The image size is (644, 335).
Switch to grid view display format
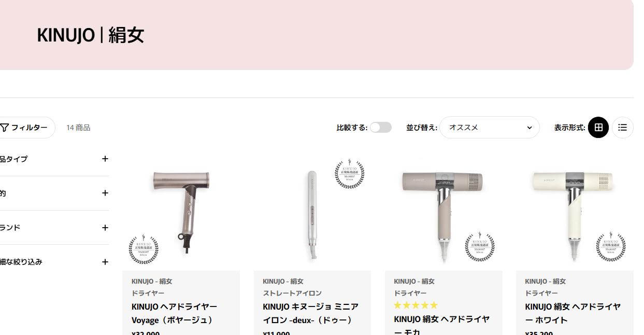tap(598, 128)
